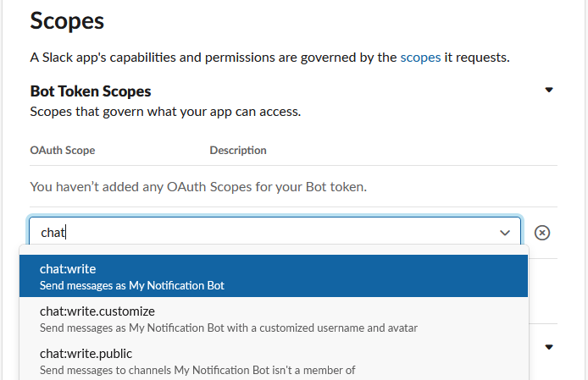588x380 pixels.
Task: Open the blue scopes documentation link
Action: pos(420,58)
